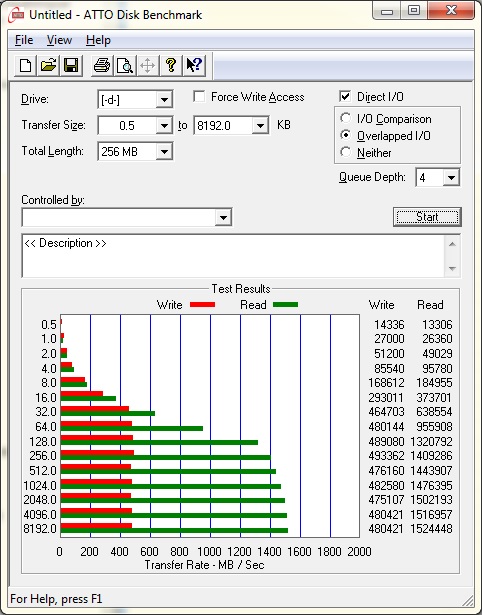Click Description scrollbar down arrow
Screen dimensions: 483x615
tap(452, 269)
